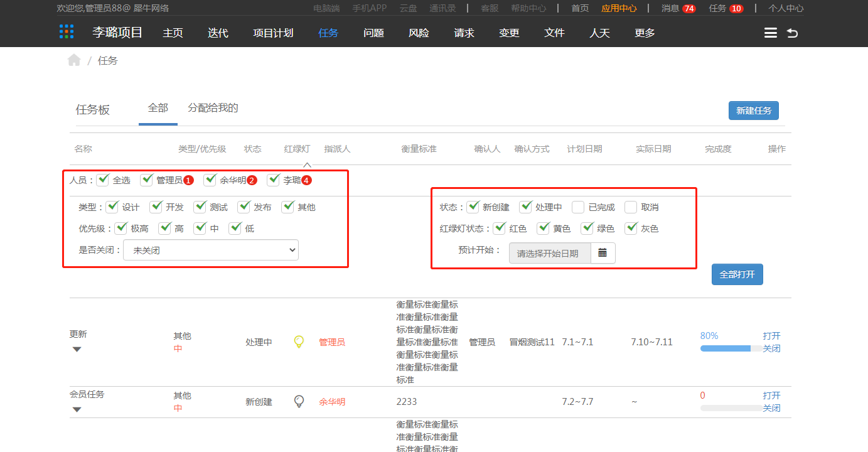Image resolution: width=868 pixels, height=452 pixels.
Task: Click yellow light bulb in 更新 row
Action: coord(299,342)
